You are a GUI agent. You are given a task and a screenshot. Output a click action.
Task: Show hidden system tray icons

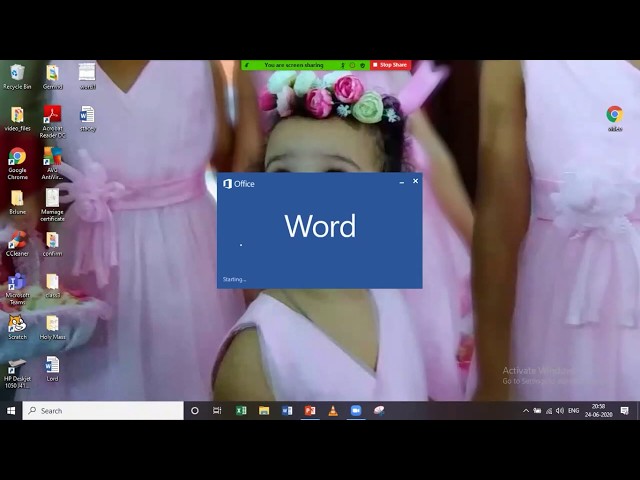point(526,411)
